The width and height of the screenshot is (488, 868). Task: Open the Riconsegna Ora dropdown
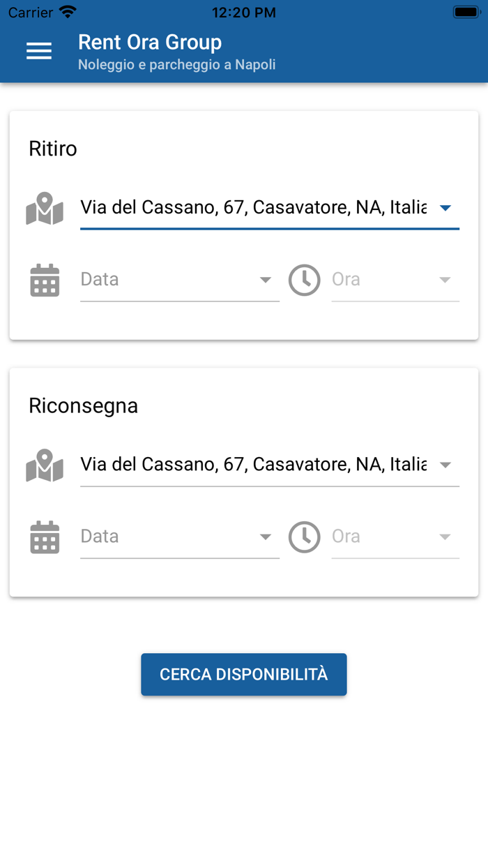(395, 537)
